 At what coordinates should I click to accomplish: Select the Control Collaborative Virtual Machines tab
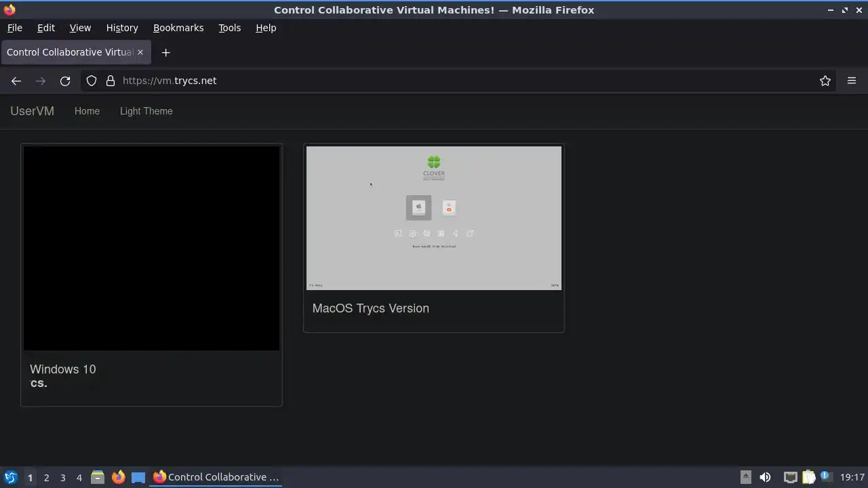tap(75, 52)
